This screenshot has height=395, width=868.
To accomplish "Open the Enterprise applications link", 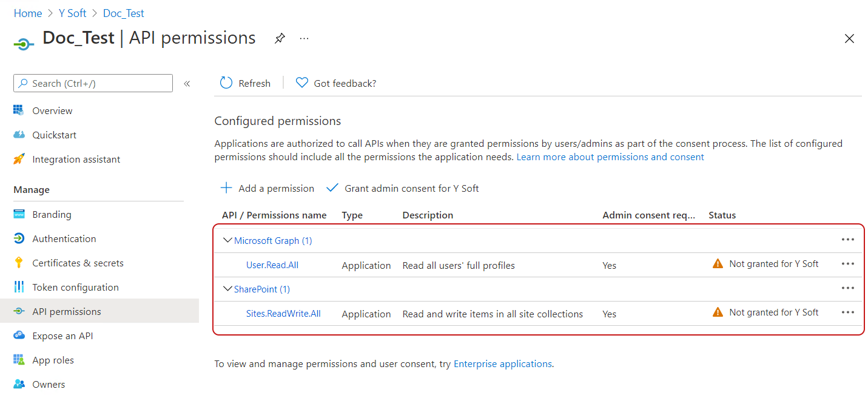I will [x=502, y=364].
